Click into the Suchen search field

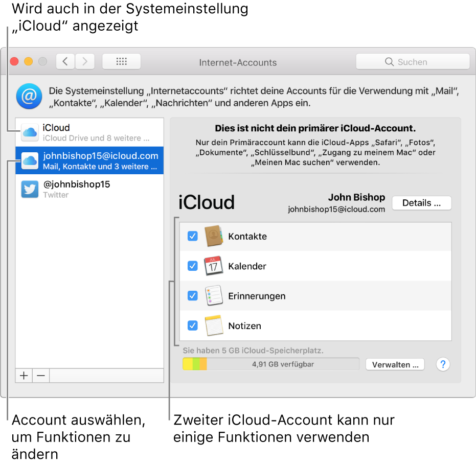click(x=413, y=62)
